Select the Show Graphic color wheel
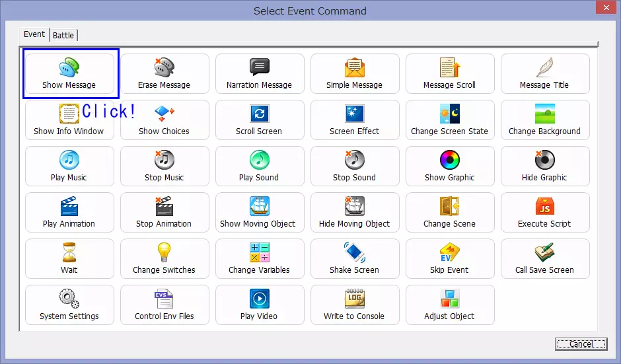This screenshot has width=621, height=364. (x=449, y=160)
